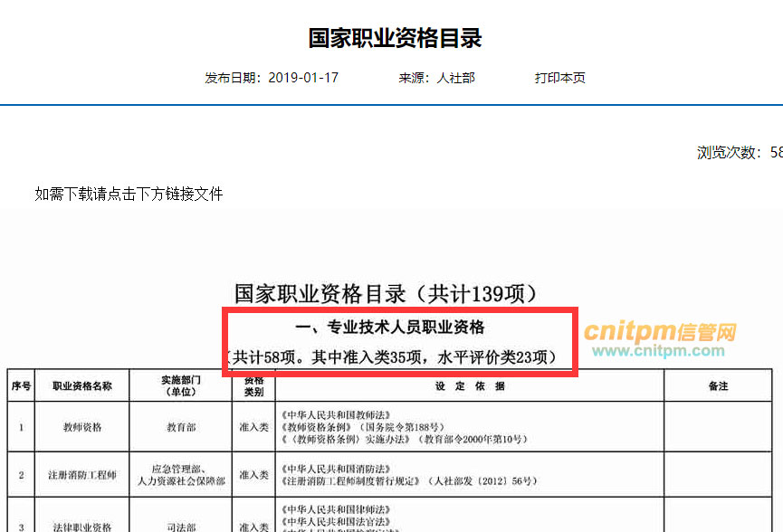The width and height of the screenshot is (783, 532).
Task: Click the 打印本页 print link
Action: (x=559, y=78)
